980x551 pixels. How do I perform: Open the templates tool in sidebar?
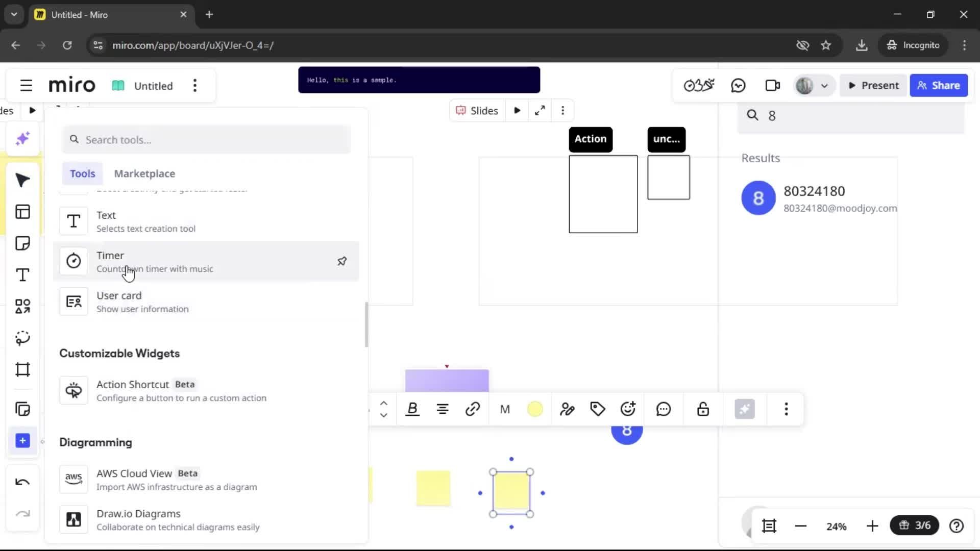pos(22,212)
